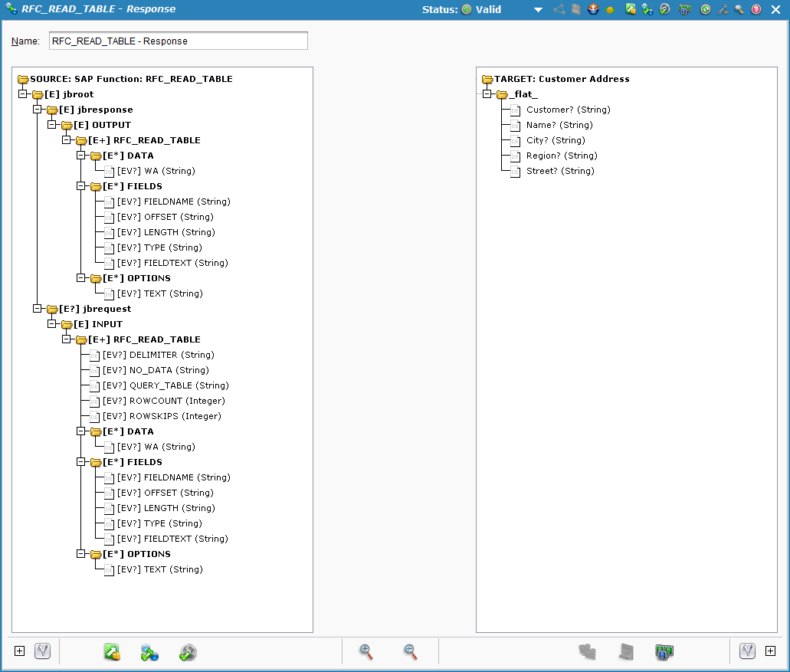
Task: Click the green checkmark validate icon in bottom toolbar
Action: [188, 652]
